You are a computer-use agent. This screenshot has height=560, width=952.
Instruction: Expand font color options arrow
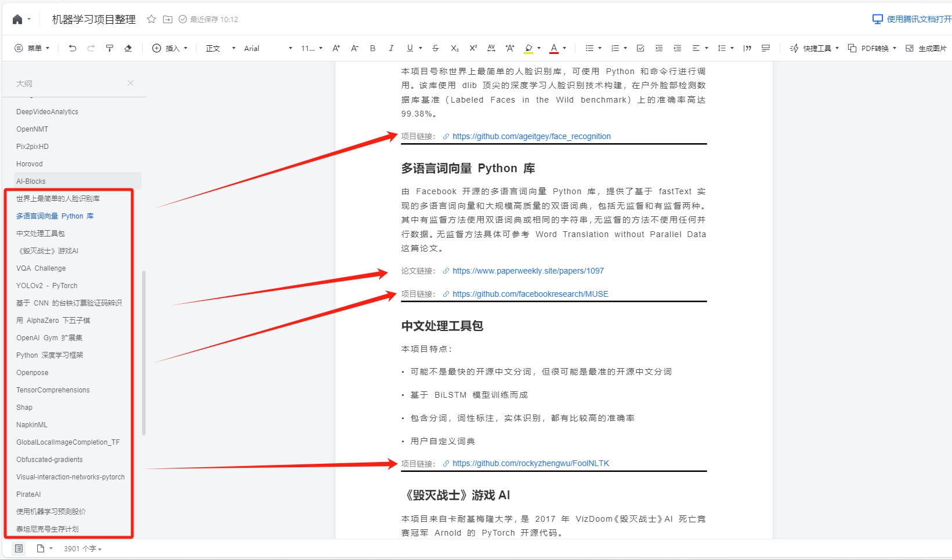coord(564,48)
